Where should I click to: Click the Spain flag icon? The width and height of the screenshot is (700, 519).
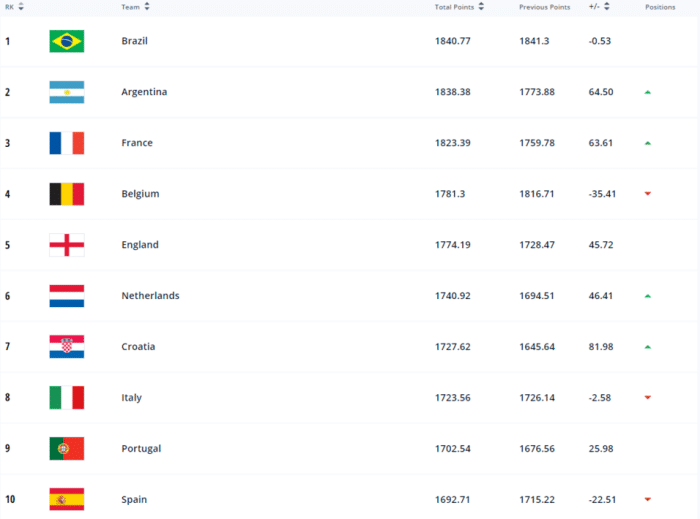point(66,499)
